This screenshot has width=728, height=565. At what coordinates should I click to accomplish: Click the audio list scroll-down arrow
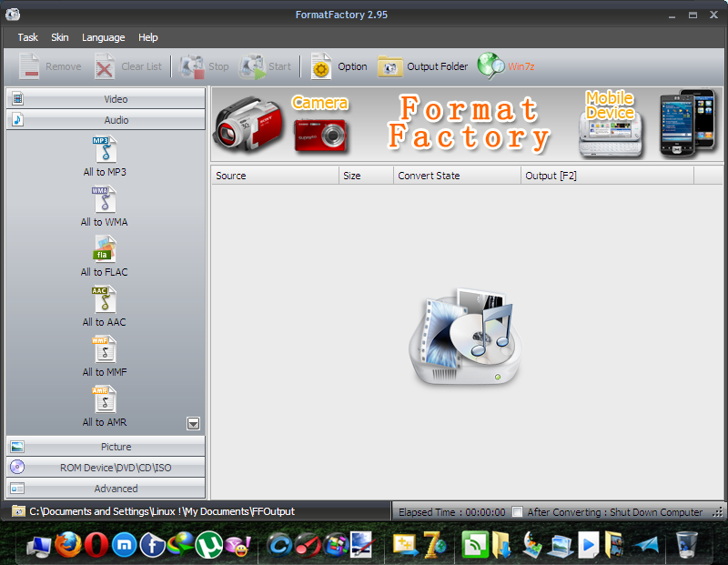coord(193,423)
